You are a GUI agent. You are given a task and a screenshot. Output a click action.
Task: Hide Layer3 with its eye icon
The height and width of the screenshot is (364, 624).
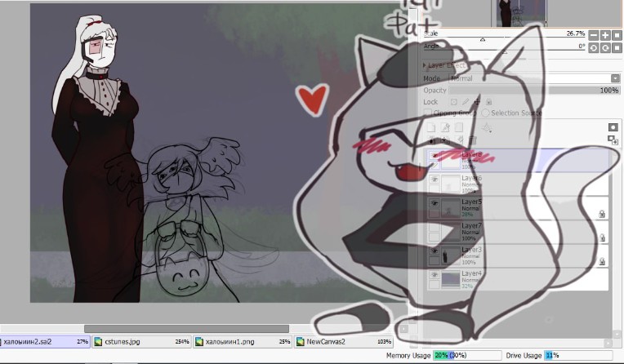click(x=435, y=251)
